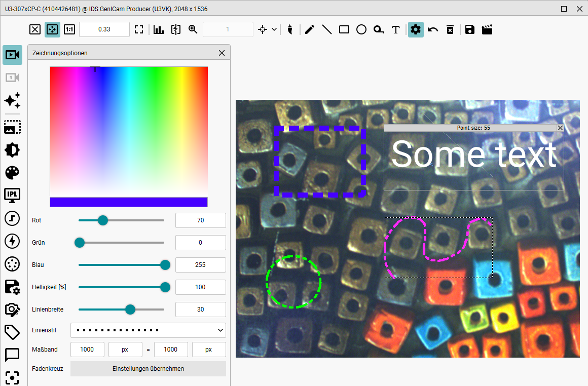Viewport: 588px width, 386px height.
Task: Click the magnifier zoom tool
Action: (193, 29)
